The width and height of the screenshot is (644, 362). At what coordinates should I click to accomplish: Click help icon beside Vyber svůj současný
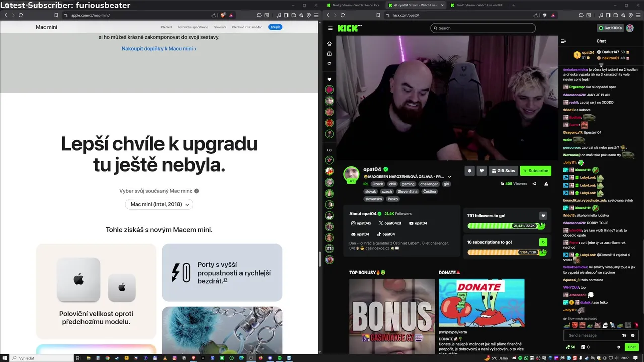click(x=197, y=191)
